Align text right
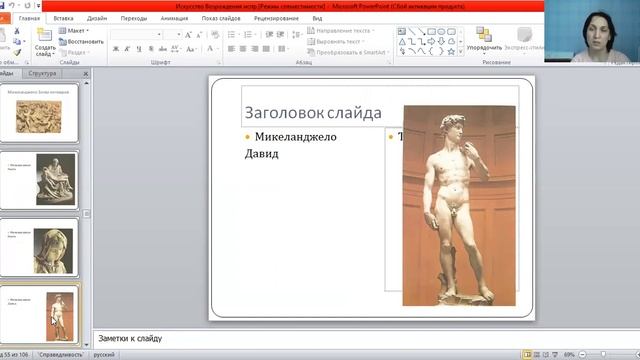The width and height of the screenshot is (640, 360). (255, 49)
